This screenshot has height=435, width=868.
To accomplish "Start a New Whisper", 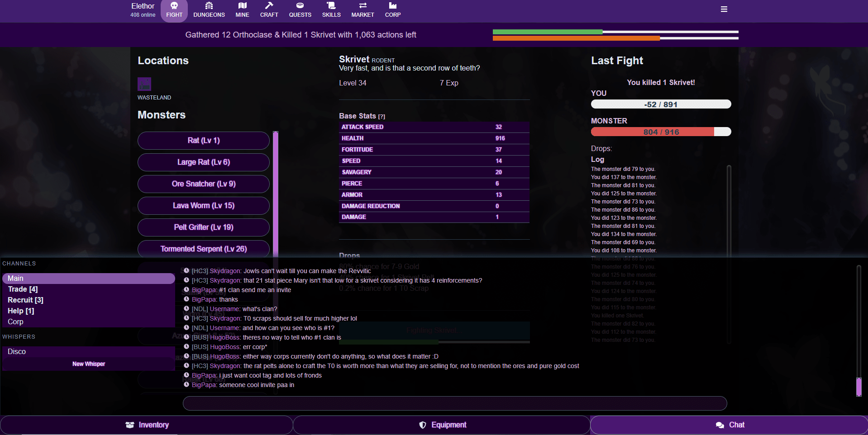I will (89, 364).
